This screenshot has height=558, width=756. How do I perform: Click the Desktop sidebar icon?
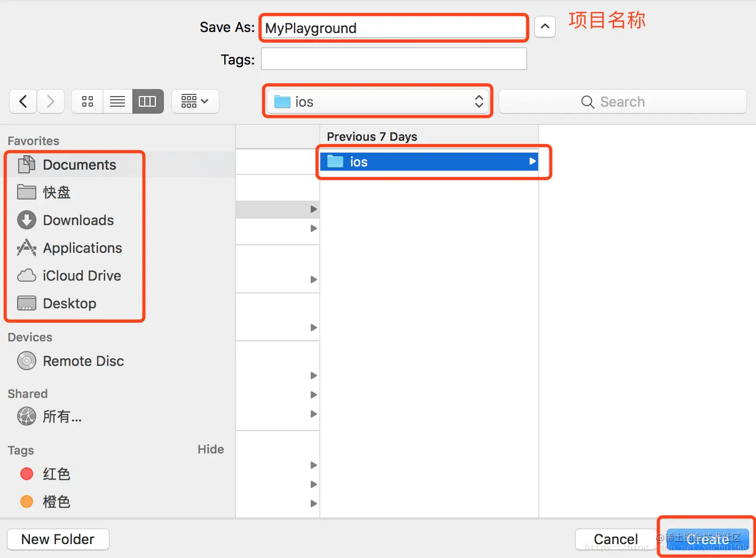tap(27, 303)
